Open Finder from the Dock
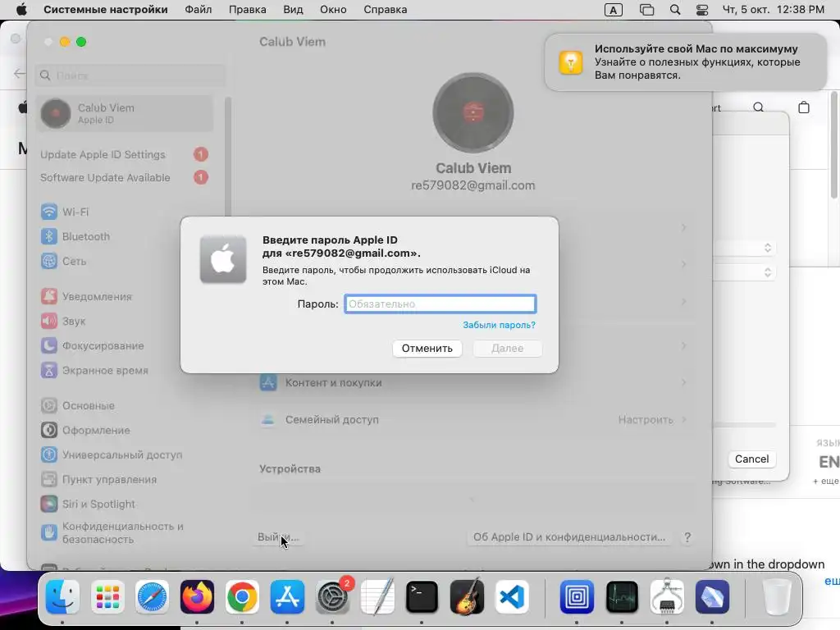The height and width of the screenshot is (630, 840). tap(62, 597)
